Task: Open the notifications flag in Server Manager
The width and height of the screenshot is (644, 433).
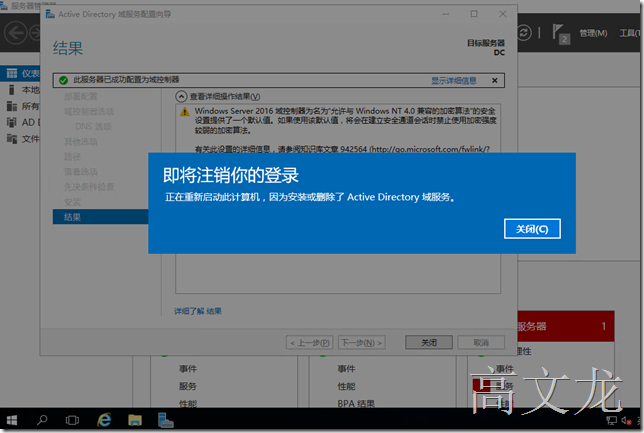Action: pyautogui.click(x=560, y=34)
